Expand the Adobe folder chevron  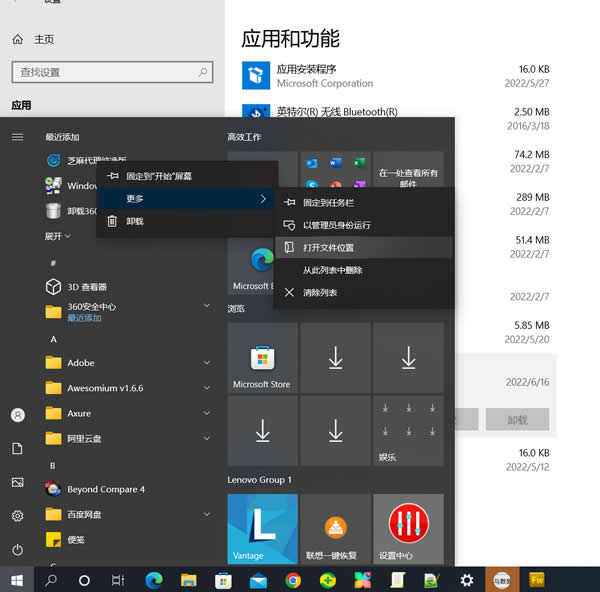click(207, 362)
